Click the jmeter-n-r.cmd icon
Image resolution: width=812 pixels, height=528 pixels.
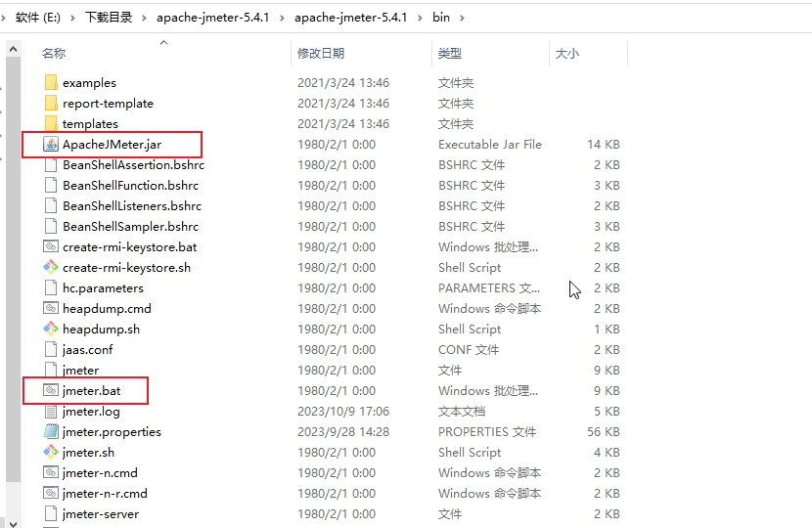[x=51, y=494]
